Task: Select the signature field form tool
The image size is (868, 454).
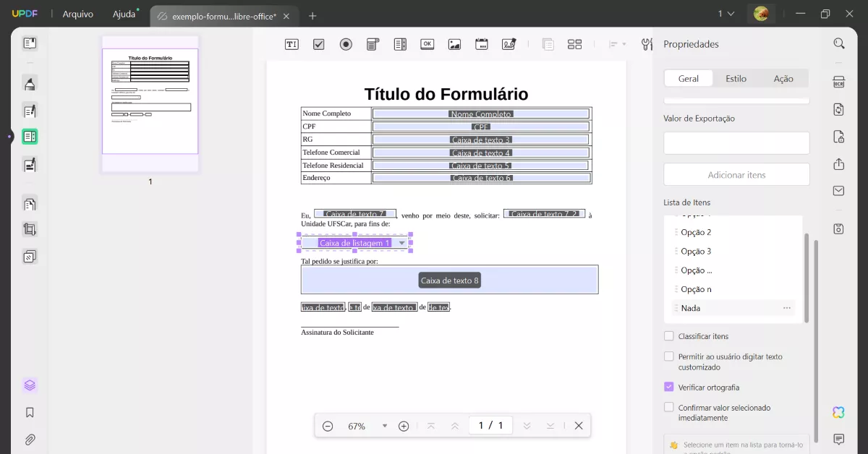Action: coord(509,44)
